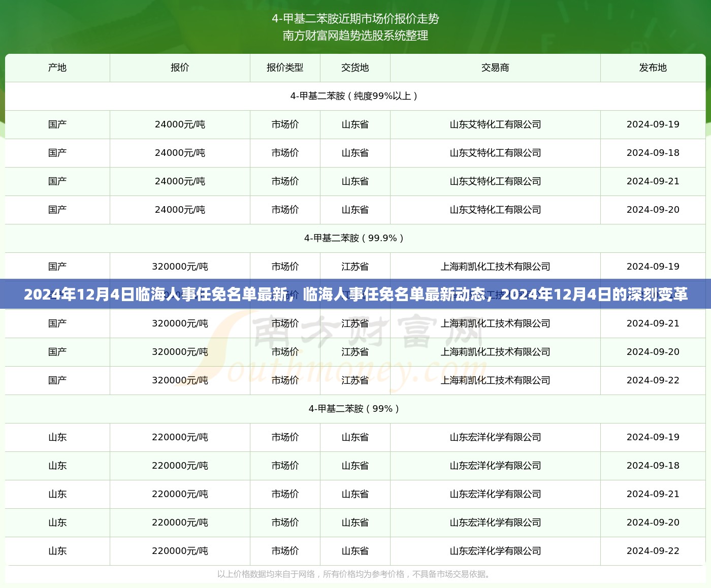Click 交货地 山东省 in 山东宏洋化学 2024-09-22 row
Image resolution: width=711 pixels, height=588 pixels.
(x=355, y=551)
